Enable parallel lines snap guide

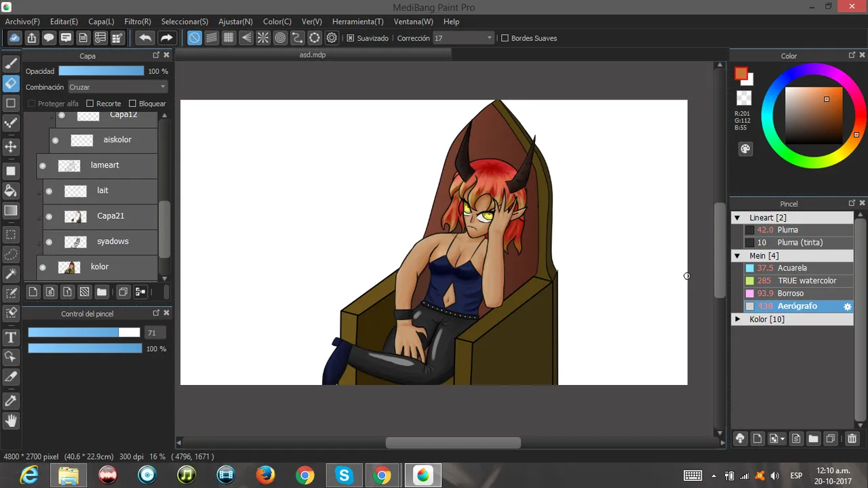(212, 38)
